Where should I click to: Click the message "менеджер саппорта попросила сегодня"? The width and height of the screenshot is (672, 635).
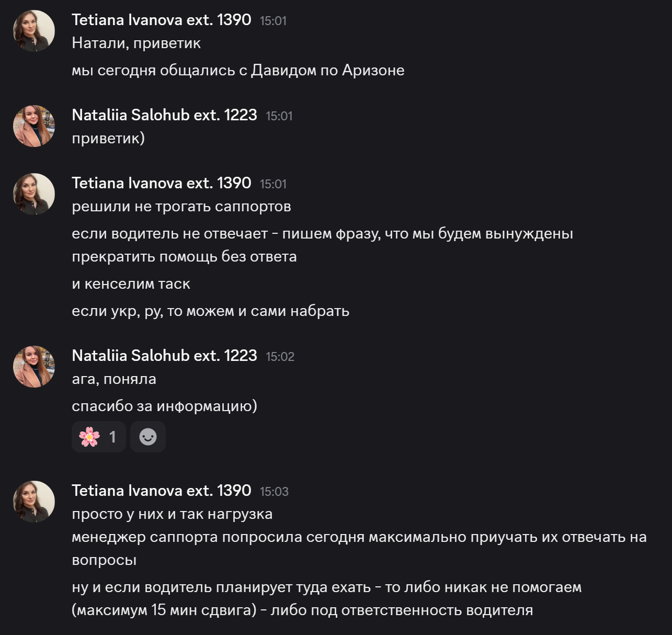pos(359,548)
